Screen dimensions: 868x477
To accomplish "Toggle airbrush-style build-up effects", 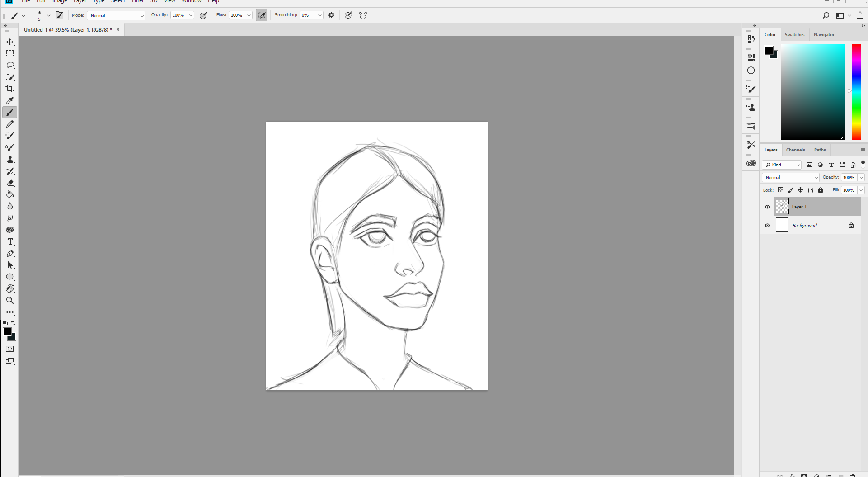I will pyautogui.click(x=262, y=15).
